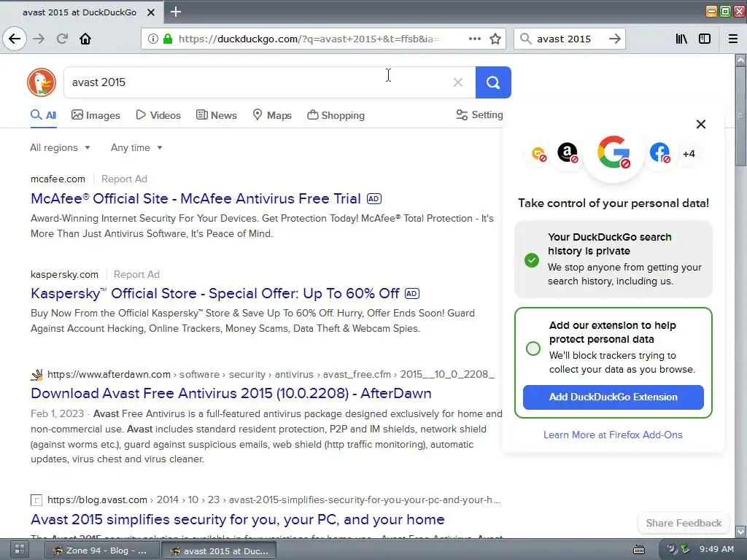Click the +4 more trackers badge
This screenshot has height=560, width=747.
[x=689, y=154]
